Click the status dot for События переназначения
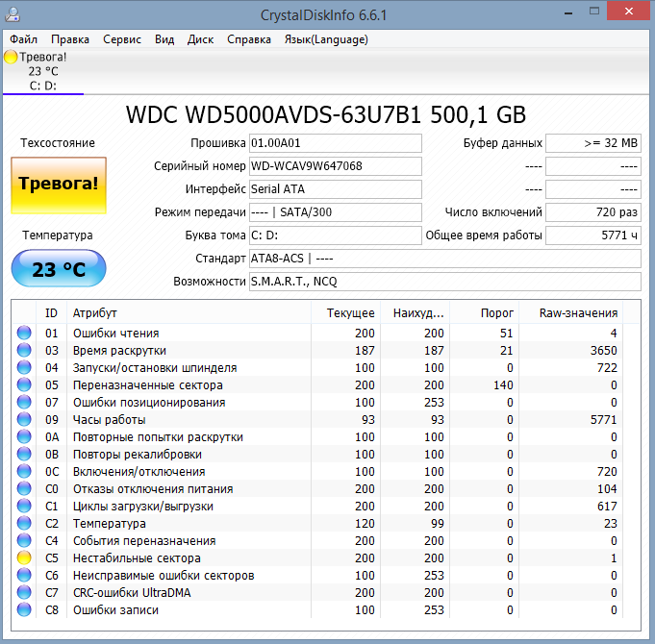The width and height of the screenshot is (655, 644). pyautogui.click(x=24, y=540)
